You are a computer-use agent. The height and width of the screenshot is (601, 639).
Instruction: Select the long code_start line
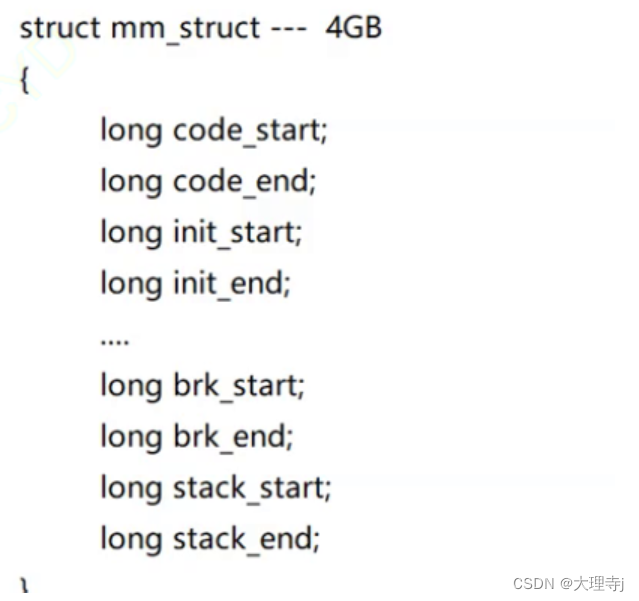(x=214, y=132)
